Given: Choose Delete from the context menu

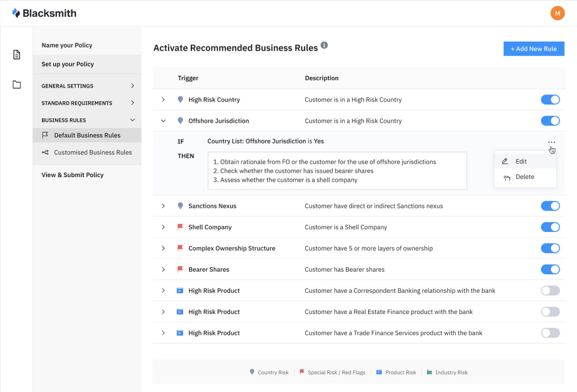Looking at the screenshot, I should coord(525,177).
